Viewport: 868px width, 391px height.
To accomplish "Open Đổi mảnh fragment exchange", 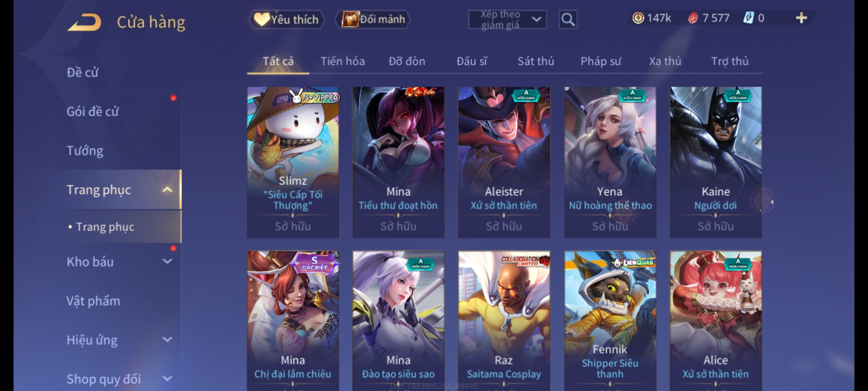I will (x=373, y=20).
